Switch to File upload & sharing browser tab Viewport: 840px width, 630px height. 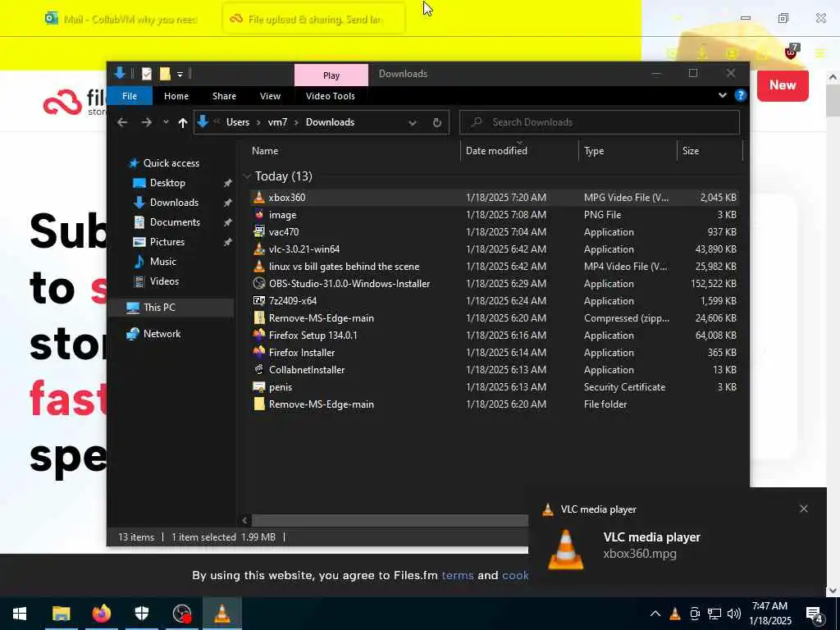pyautogui.click(x=313, y=20)
